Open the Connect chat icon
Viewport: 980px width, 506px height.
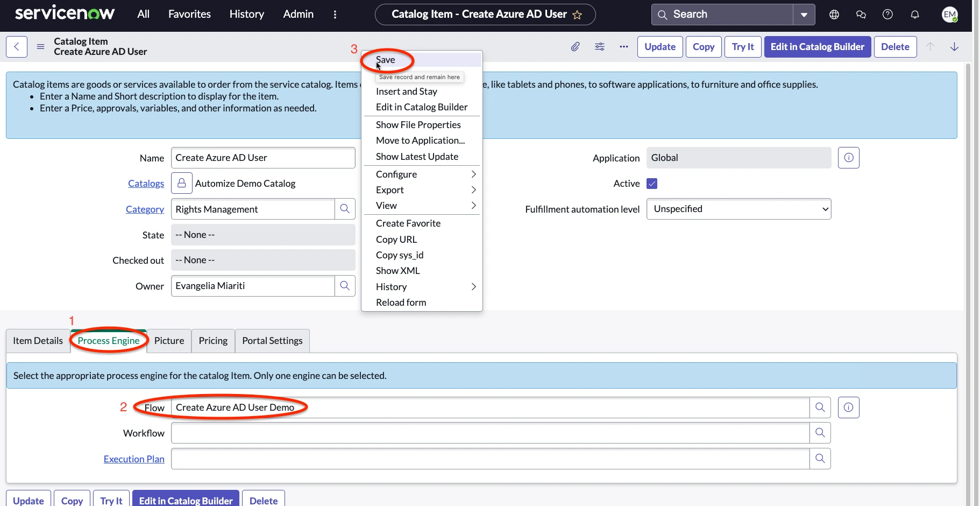click(861, 15)
